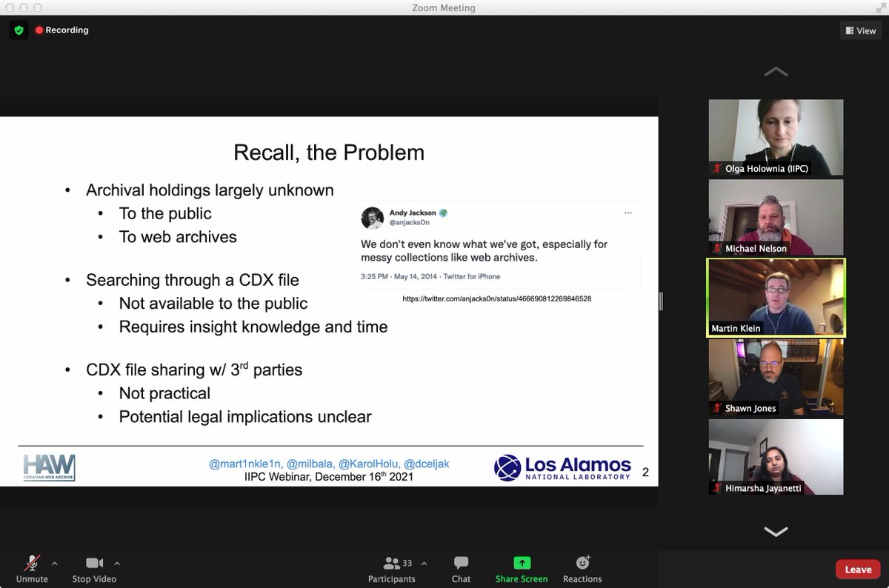Select Shawn Jones's video thumbnail

[776, 377]
